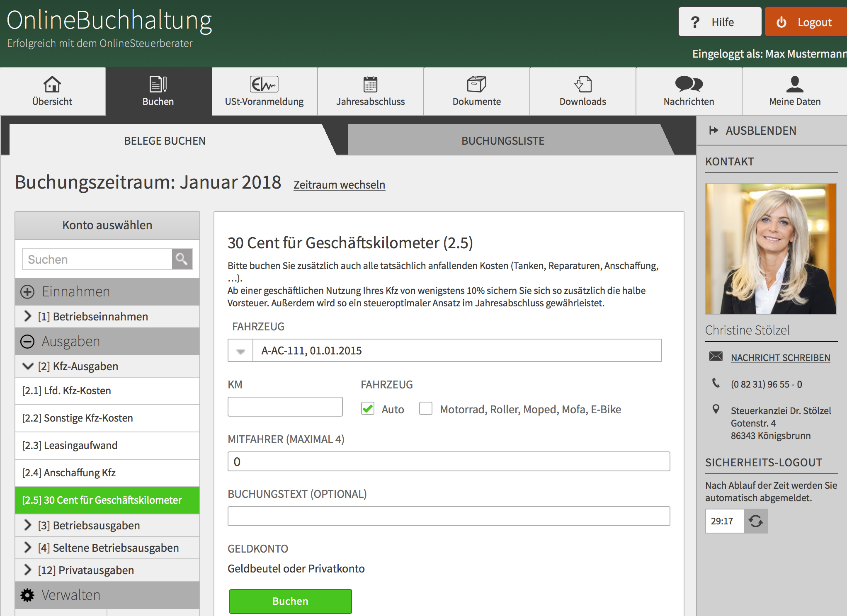Uncheck the Auto vehicle checkbox
Screen dimensions: 847x616
[x=368, y=409]
